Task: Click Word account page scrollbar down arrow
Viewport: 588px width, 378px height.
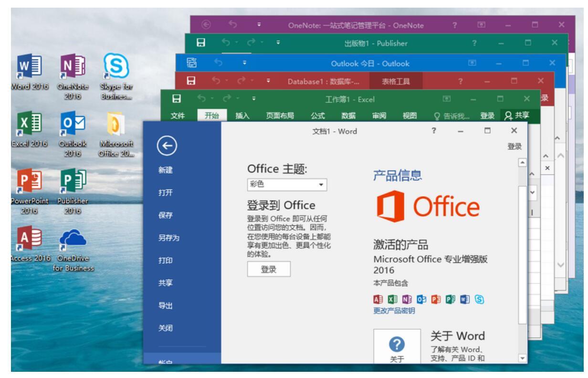Action: click(522, 359)
